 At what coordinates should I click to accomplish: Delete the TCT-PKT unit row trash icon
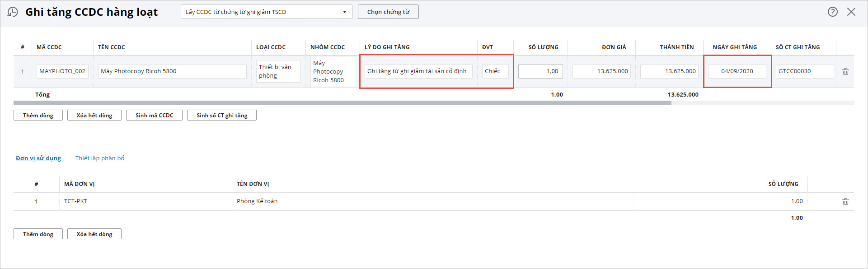click(845, 201)
